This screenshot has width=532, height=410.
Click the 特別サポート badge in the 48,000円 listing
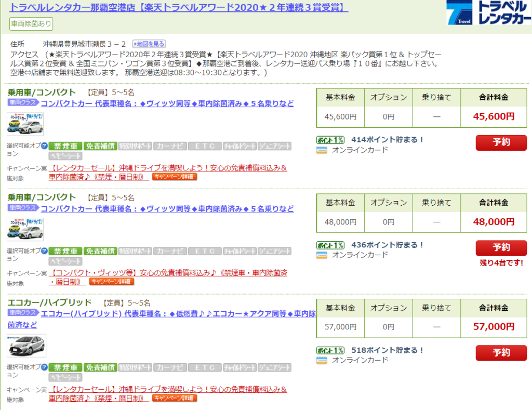[x=136, y=251]
